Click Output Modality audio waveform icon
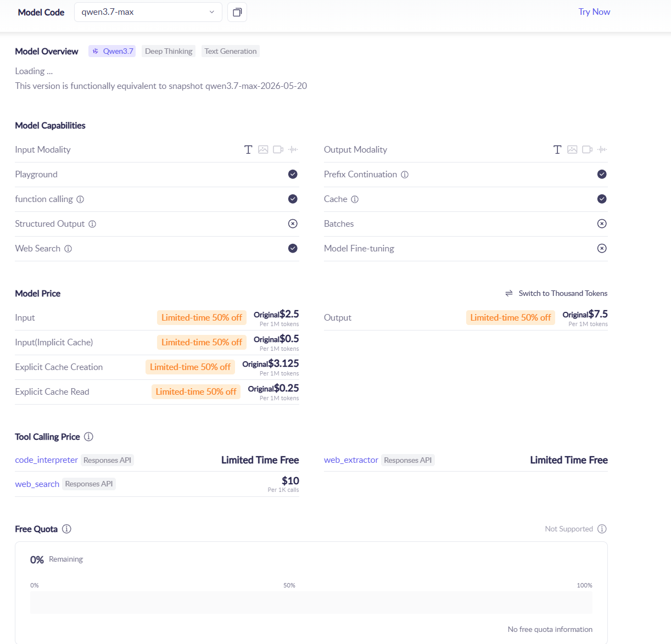This screenshot has width=671, height=644. coord(602,149)
